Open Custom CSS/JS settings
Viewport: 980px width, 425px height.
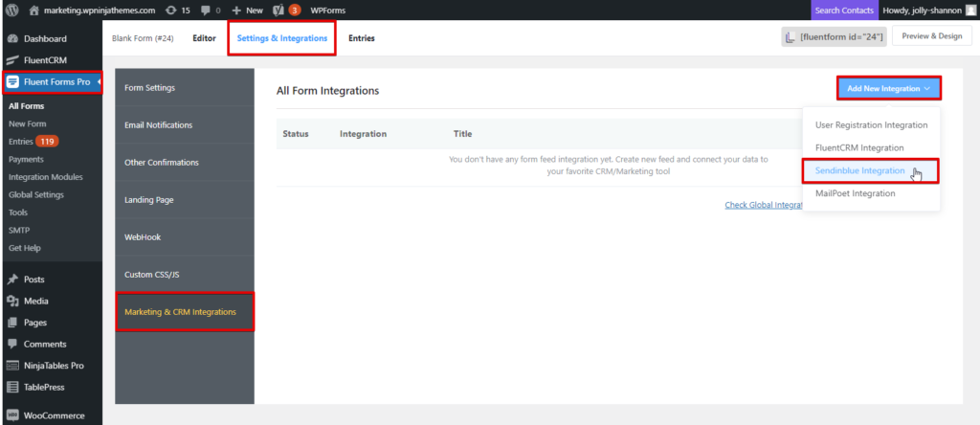[185, 275]
